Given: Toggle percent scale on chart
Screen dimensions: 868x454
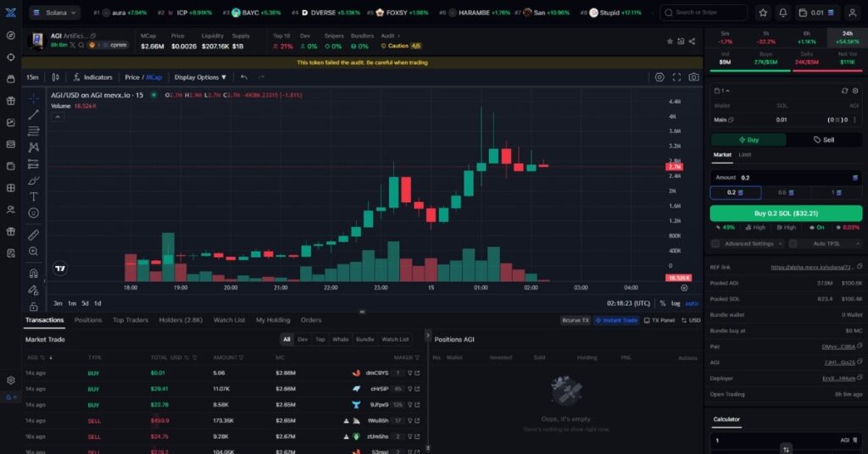Looking at the screenshot, I should click(663, 303).
